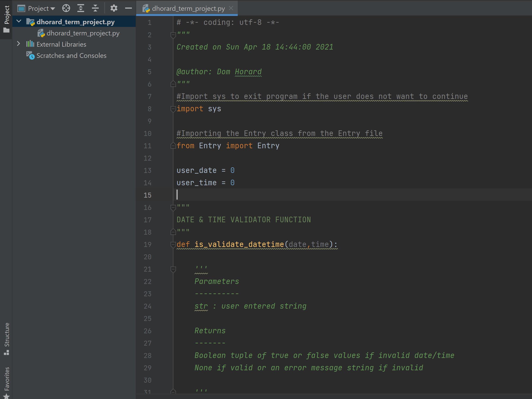Open the Structure tool window from left sidebar
The height and width of the screenshot is (399, 532).
[7, 337]
